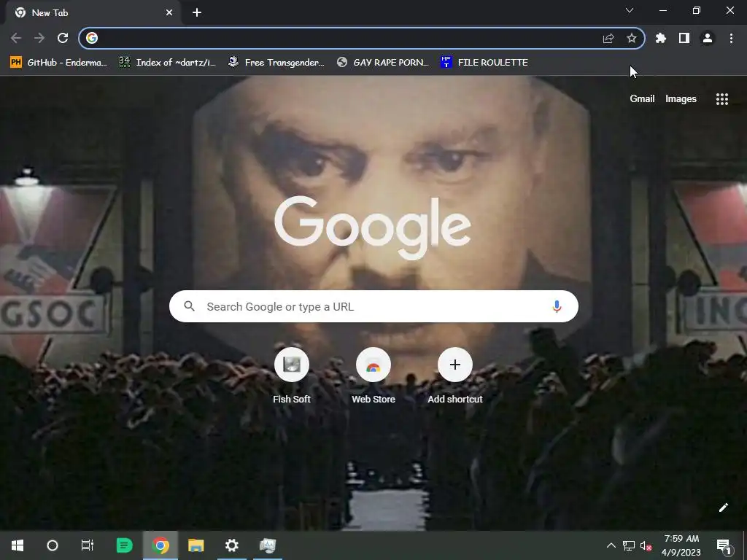
Task: Open the FILE ROULETTE bookmark
Action: coord(484,63)
